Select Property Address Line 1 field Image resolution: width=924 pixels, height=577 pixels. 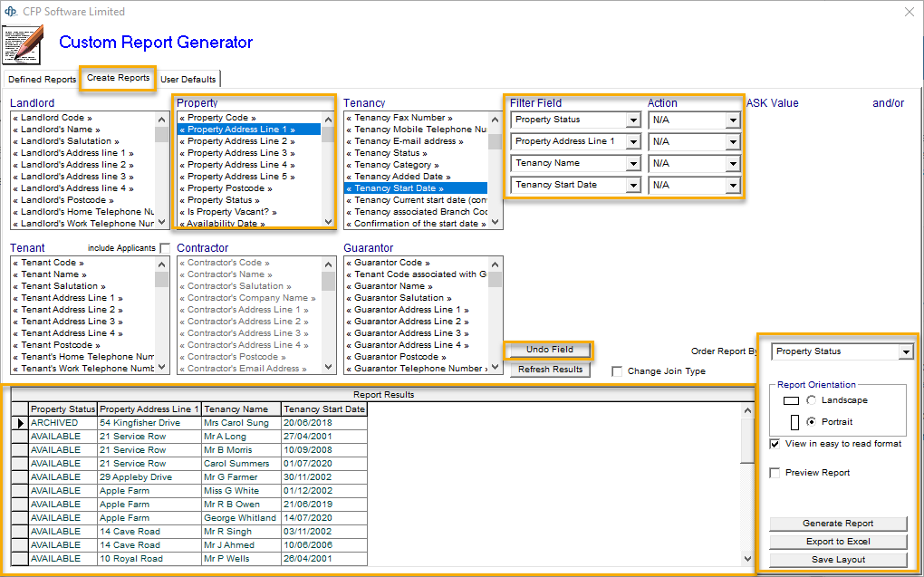click(x=249, y=130)
